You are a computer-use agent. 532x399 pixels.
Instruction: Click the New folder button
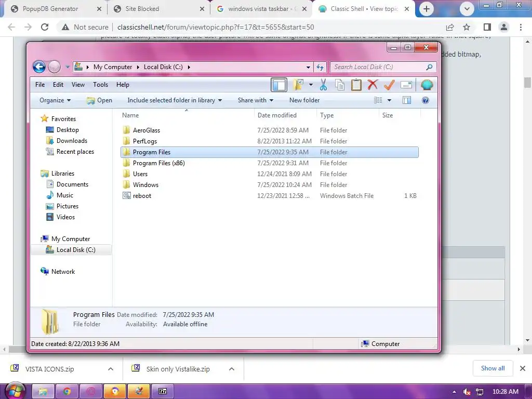pos(304,100)
